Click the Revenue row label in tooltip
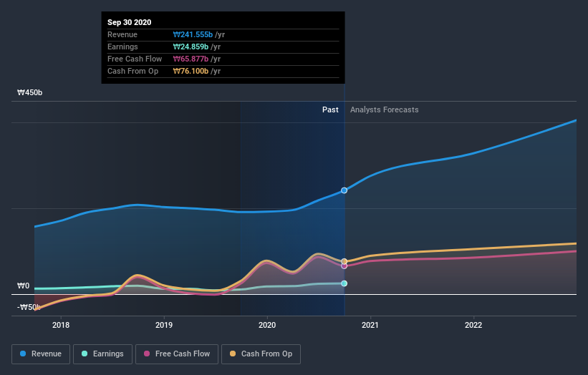 (122, 34)
